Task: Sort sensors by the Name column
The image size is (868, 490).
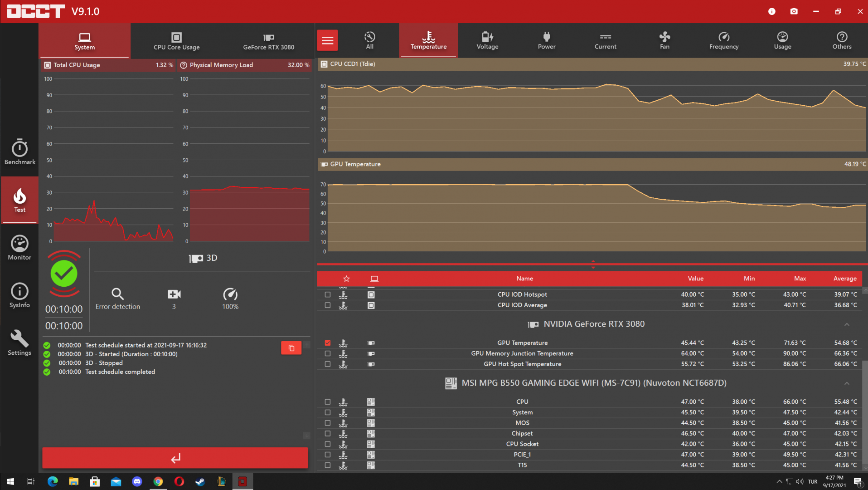Action: tap(524, 279)
